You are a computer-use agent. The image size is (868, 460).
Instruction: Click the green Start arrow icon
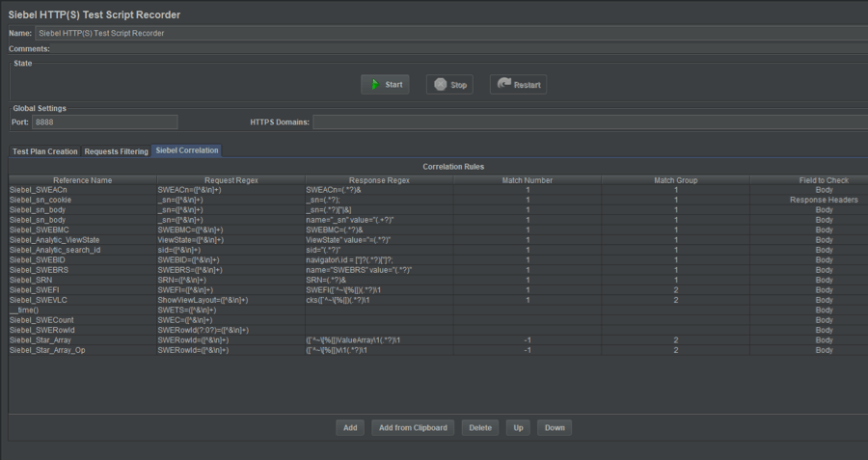[x=375, y=85]
